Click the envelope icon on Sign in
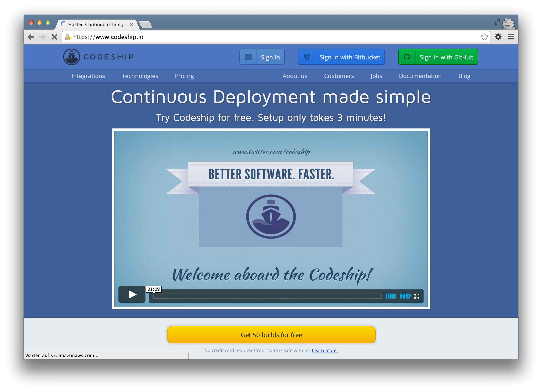 point(248,57)
